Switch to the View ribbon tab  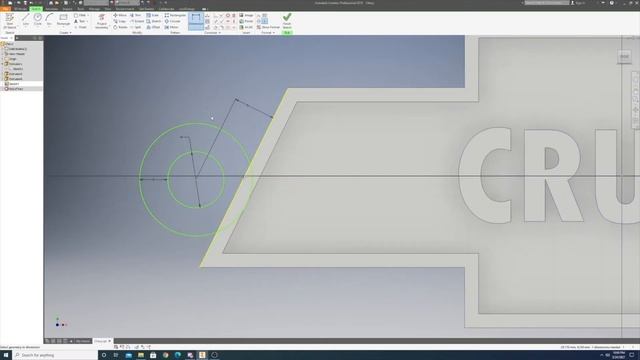[107, 9]
